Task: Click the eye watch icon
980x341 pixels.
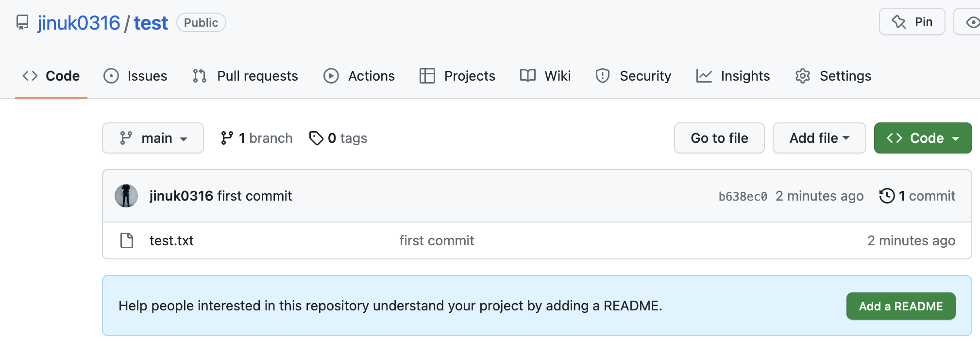Action: pyautogui.click(x=972, y=22)
